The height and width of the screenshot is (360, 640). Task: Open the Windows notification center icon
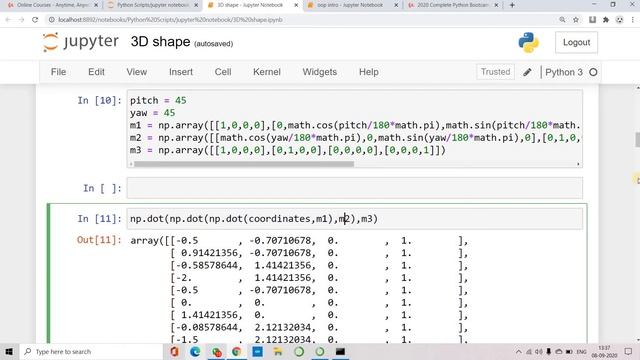click(x=628, y=351)
